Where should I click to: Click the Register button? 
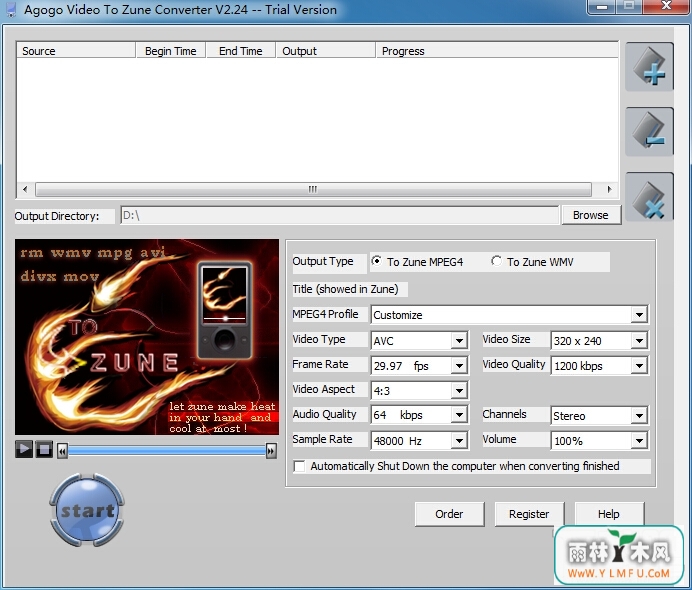529,514
